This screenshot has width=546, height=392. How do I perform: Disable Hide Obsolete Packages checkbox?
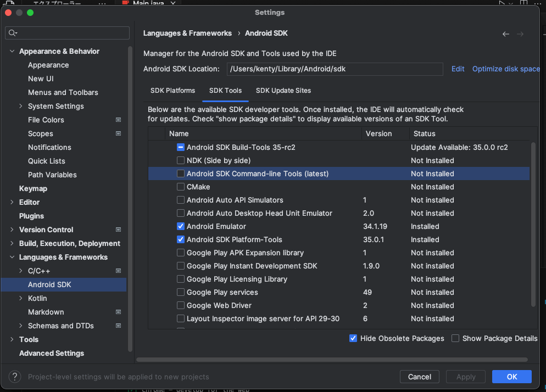click(x=353, y=338)
